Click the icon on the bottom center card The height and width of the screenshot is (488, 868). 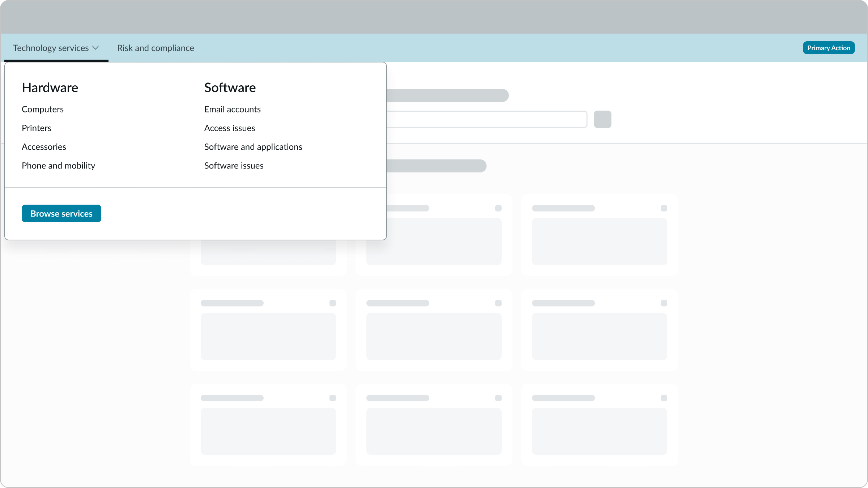[499, 398]
